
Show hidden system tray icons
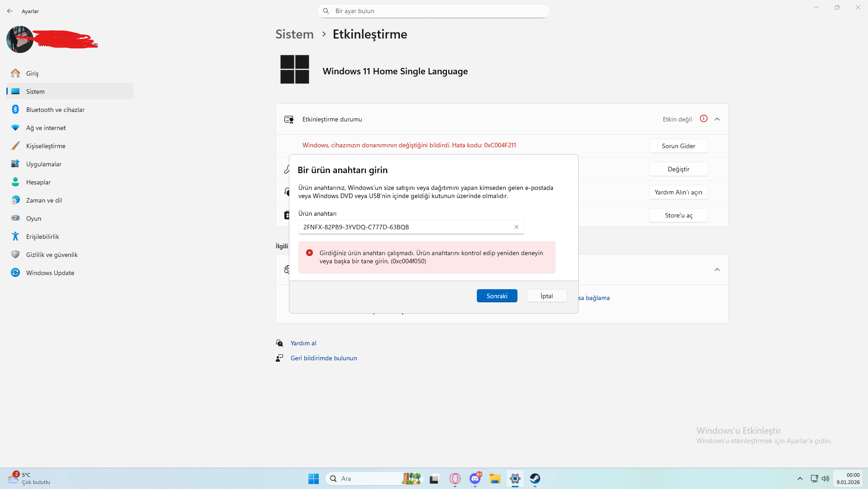tap(800, 479)
